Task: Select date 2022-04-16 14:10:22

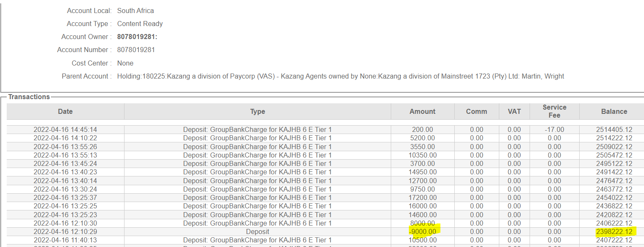Action: point(65,138)
